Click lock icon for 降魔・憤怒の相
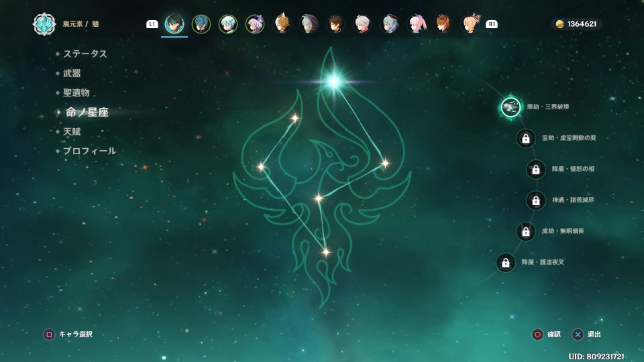The height and width of the screenshot is (362, 644). 535,169
